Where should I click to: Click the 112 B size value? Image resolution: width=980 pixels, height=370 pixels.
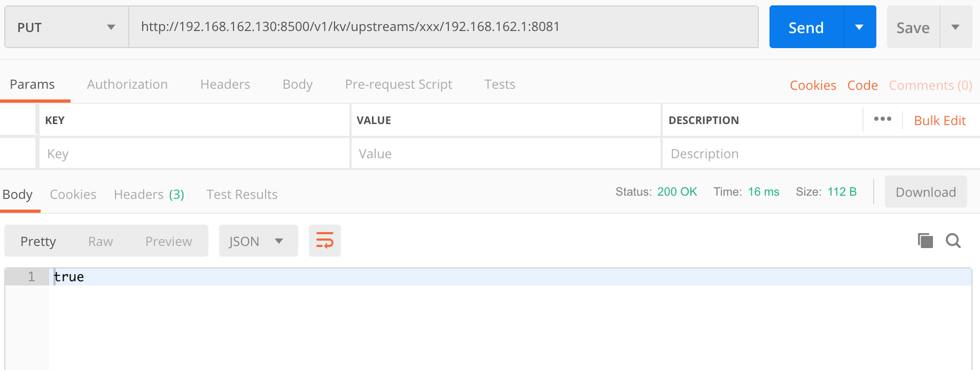point(842,192)
